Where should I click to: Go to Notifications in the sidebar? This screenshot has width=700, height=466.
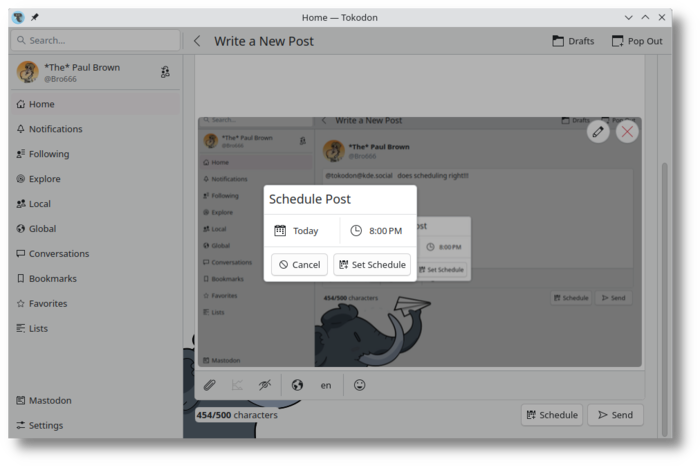(x=55, y=129)
